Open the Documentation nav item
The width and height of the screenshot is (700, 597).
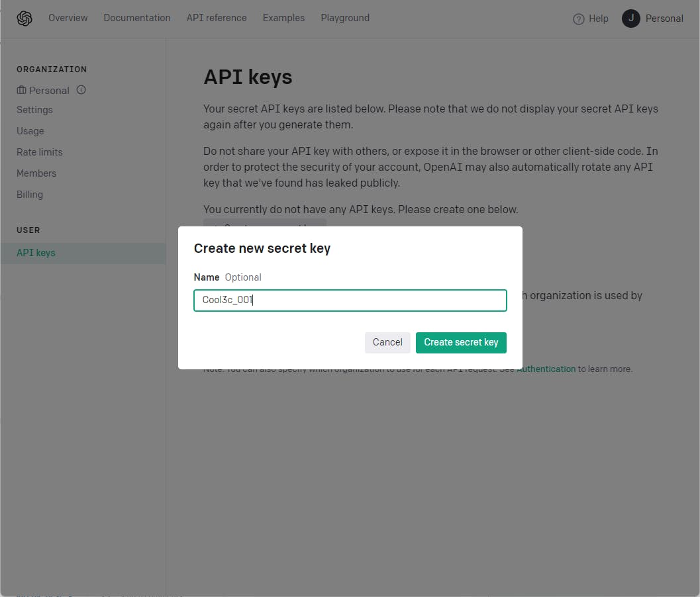click(x=137, y=18)
